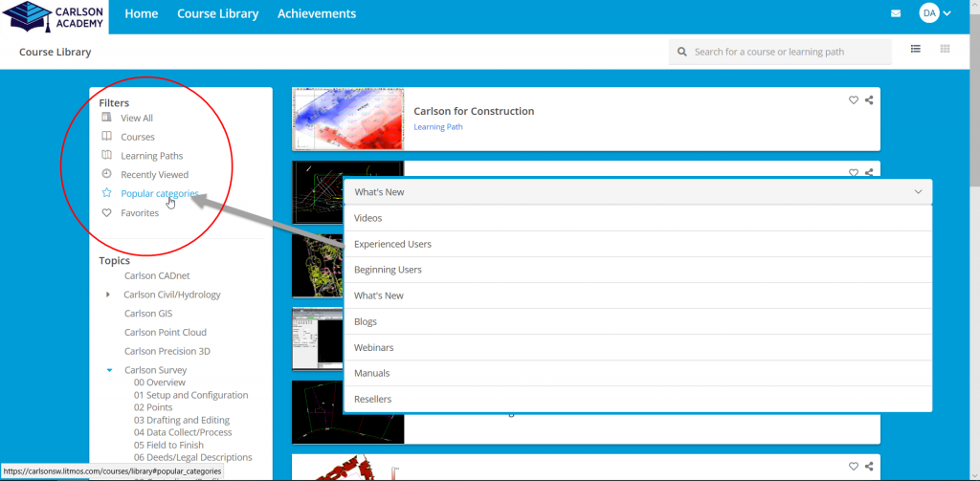Image resolution: width=980 pixels, height=481 pixels.
Task: Favorite the last visible course card heart
Action: click(x=853, y=466)
